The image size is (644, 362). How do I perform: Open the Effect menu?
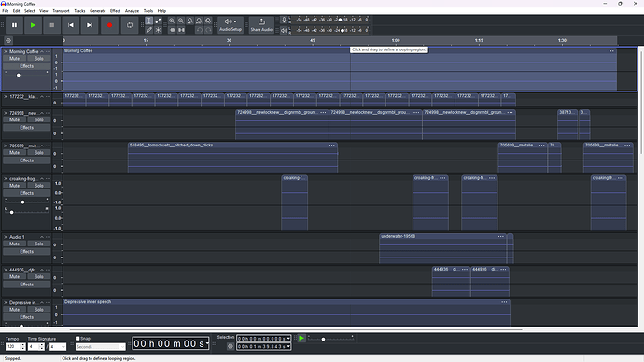tap(116, 11)
